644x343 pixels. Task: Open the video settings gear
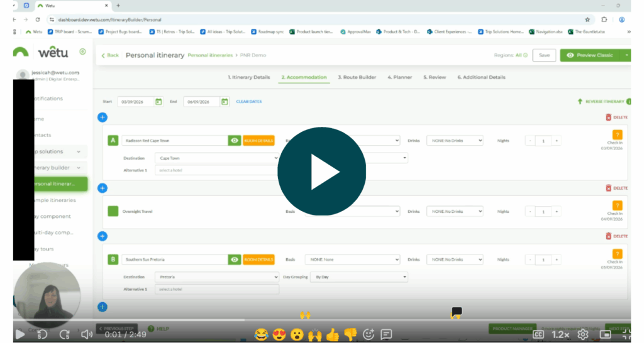tap(582, 334)
